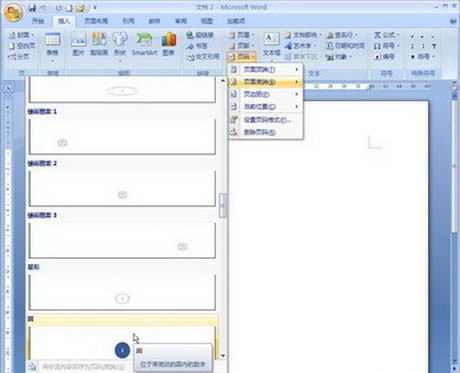Open the 对象 object dropdown
The height and width of the screenshot is (373, 460).
[x=339, y=57]
